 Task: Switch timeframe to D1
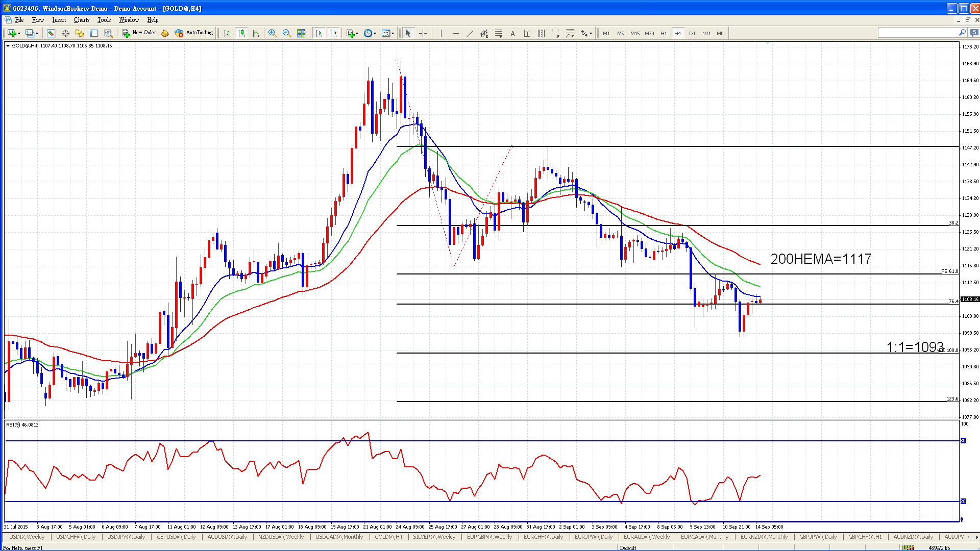point(692,33)
